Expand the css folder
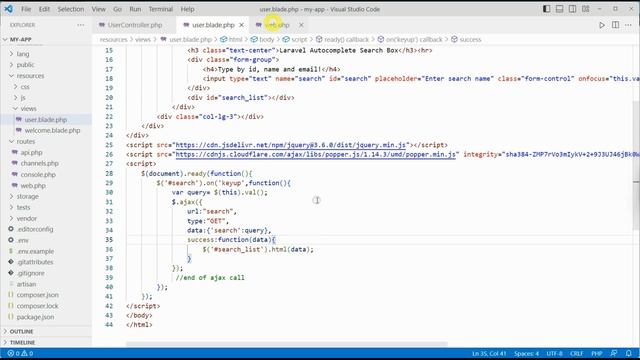 46,87
